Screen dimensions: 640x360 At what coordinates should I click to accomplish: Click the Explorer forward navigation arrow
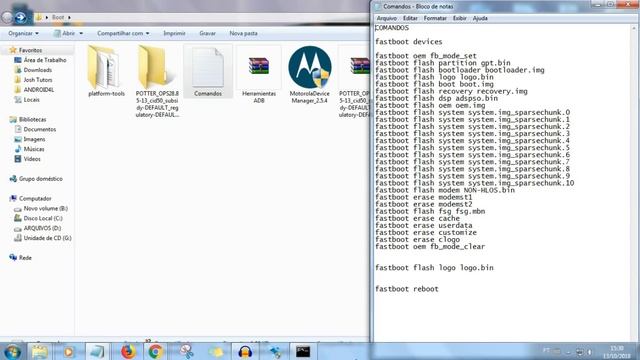coord(20,17)
